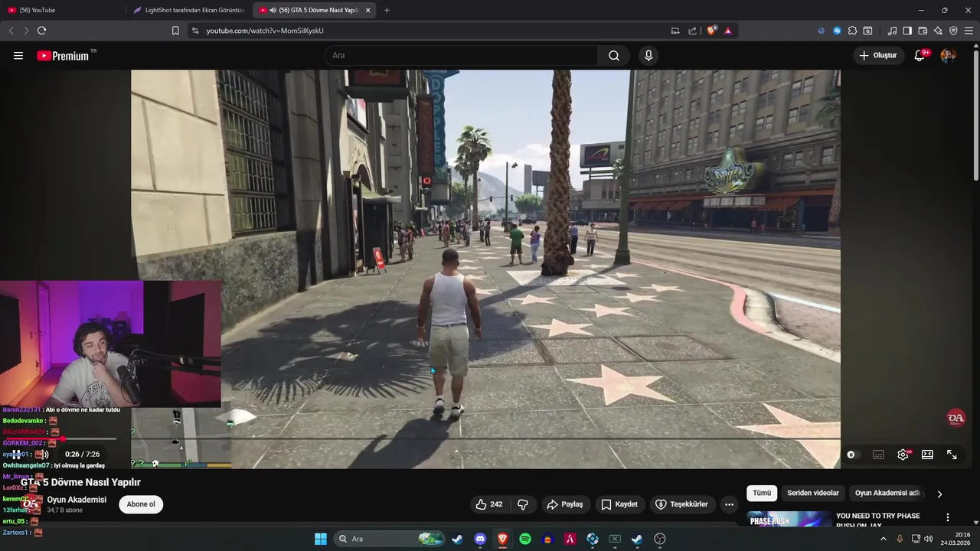Dislike the video

pos(523,504)
